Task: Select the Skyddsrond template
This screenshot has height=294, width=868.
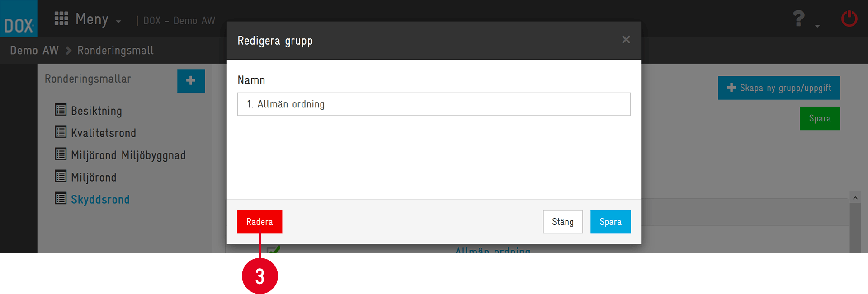Action: [100, 199]
